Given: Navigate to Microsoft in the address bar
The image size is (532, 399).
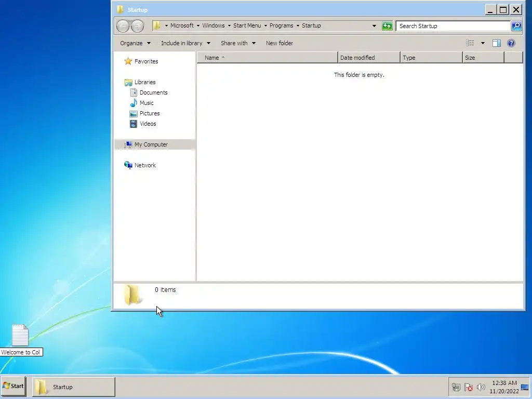Looking at the screenshot, I should click(182, 25).
